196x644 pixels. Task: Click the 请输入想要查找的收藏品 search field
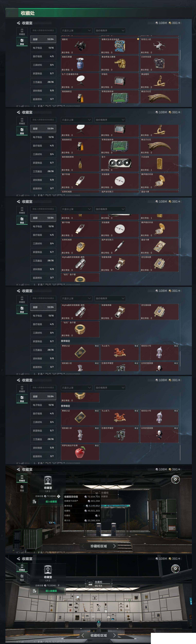point(43,31)
